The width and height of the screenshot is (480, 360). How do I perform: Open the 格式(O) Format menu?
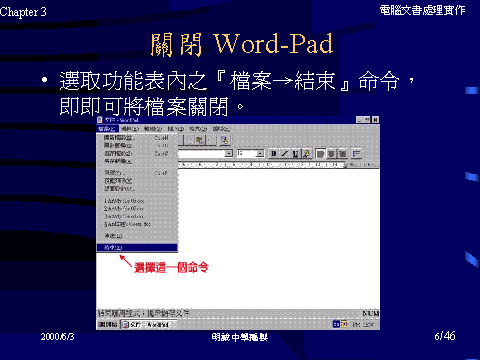(198, 129)
